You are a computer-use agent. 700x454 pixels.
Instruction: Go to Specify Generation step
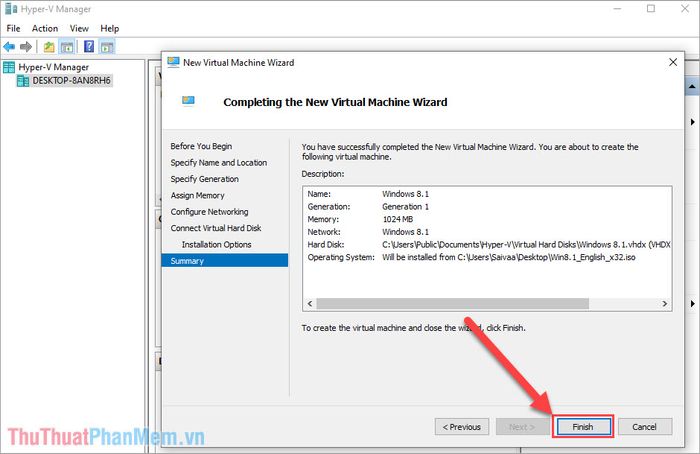(204, 179)
